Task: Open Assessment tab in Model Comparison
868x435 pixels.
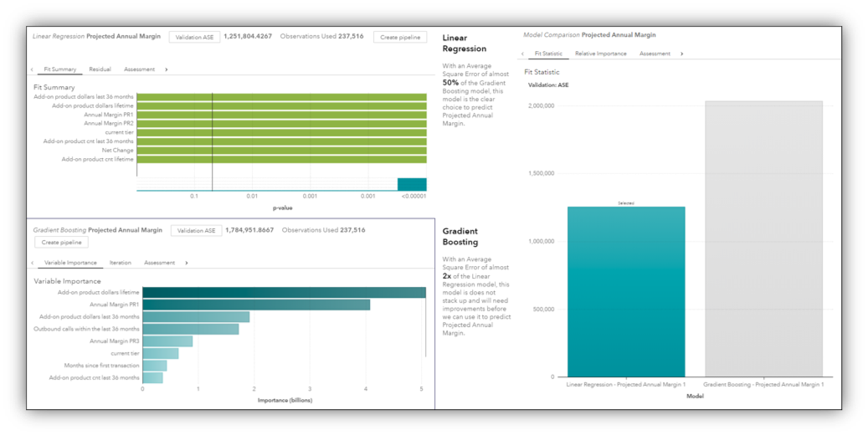Action: [655, 54]
